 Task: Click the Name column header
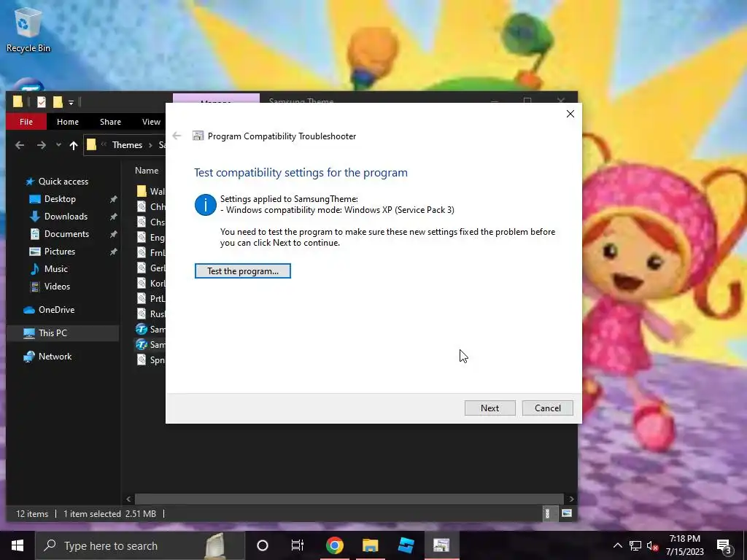tap(146, 171)
